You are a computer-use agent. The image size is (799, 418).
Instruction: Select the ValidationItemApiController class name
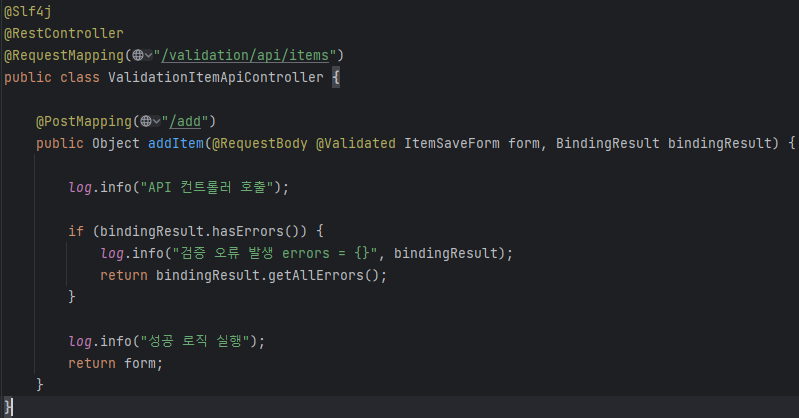point(216,77)
